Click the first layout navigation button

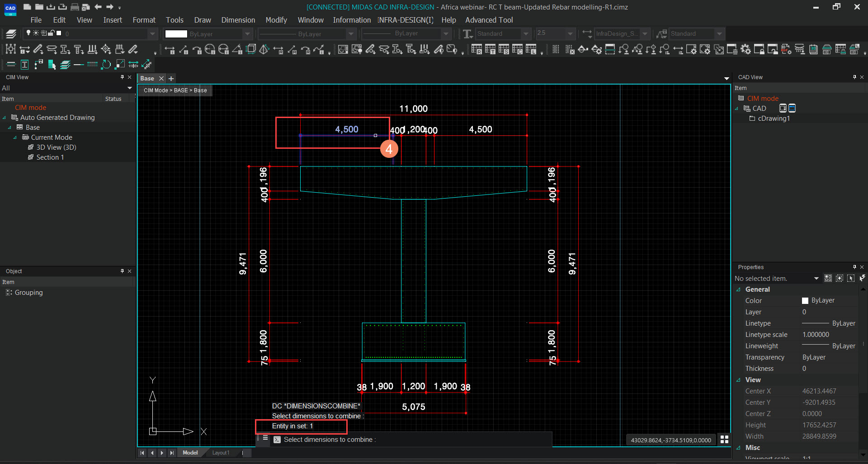coord(142,453)
